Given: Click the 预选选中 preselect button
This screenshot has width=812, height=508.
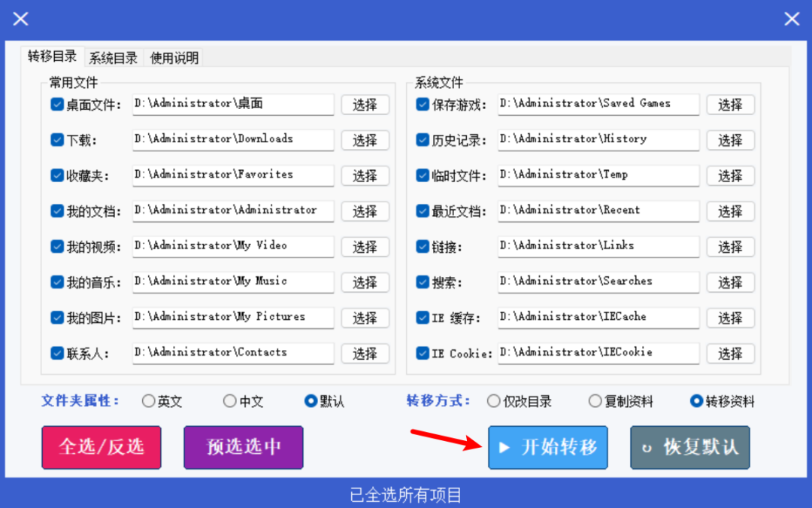Looking at the screenshot, I should click(x=244, y=447).
